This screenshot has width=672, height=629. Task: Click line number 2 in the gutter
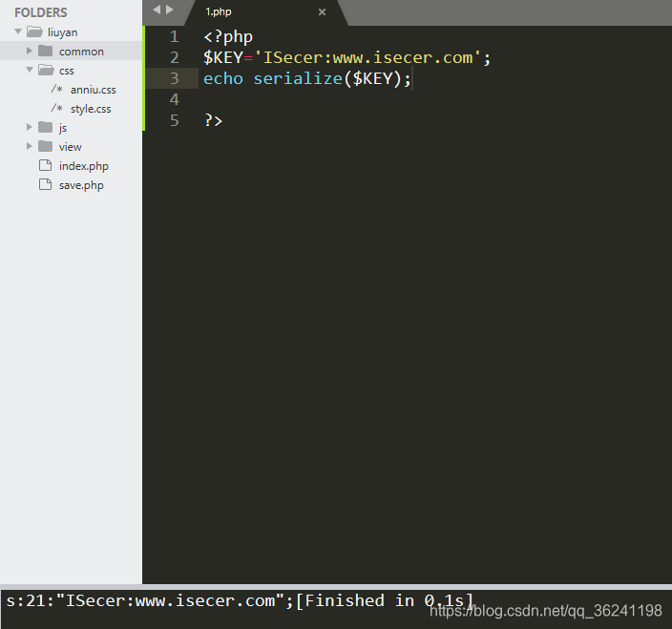click(174, 57)
